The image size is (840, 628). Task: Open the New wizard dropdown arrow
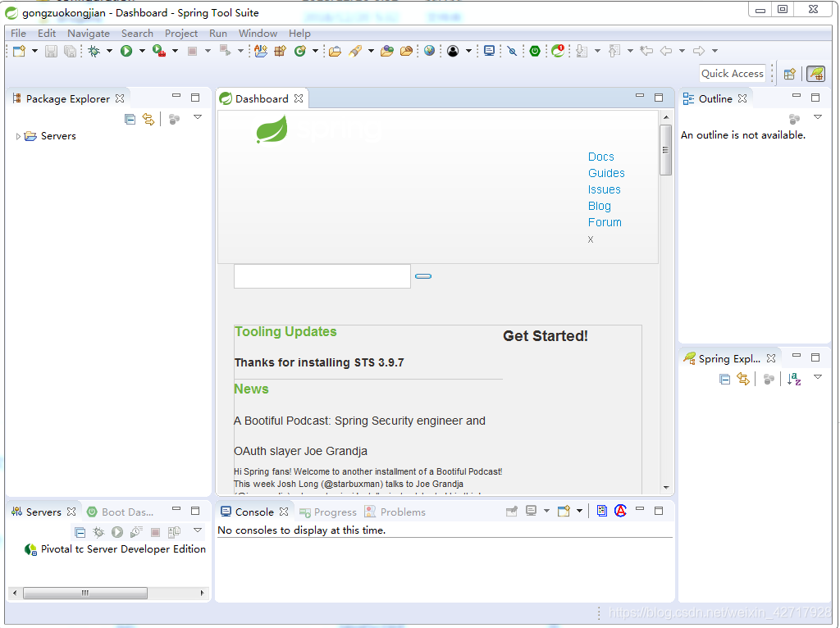coord(34,51)
